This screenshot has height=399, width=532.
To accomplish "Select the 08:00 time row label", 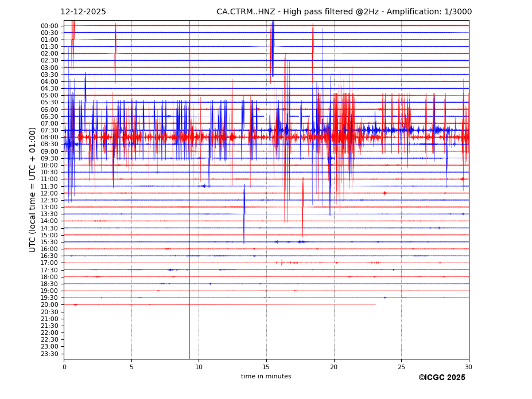I will 49,138.
